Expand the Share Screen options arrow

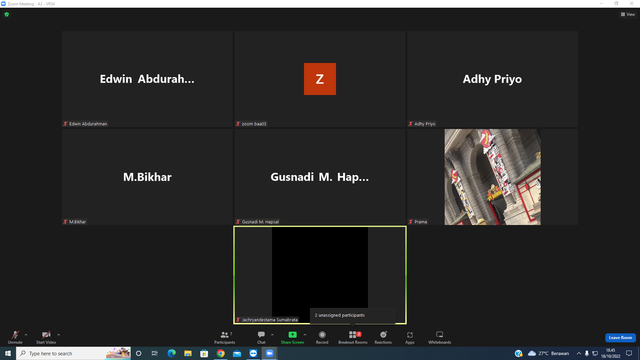(x=305, y=335)
